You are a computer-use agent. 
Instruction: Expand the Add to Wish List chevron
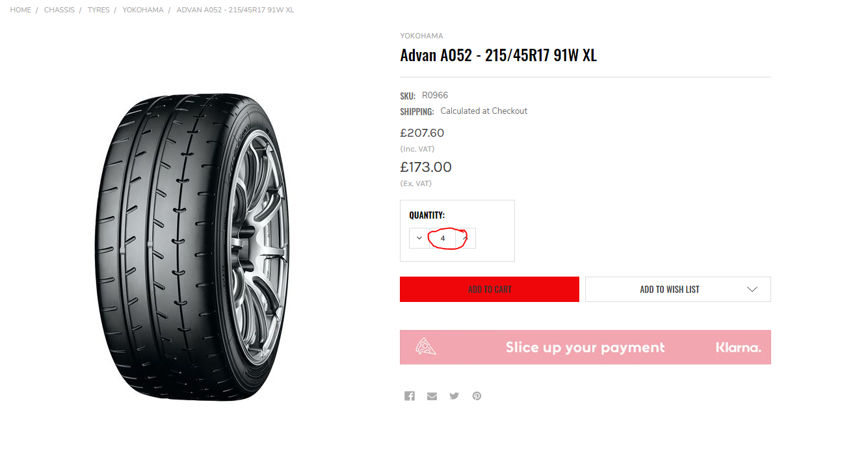click(x=752, y=290)
